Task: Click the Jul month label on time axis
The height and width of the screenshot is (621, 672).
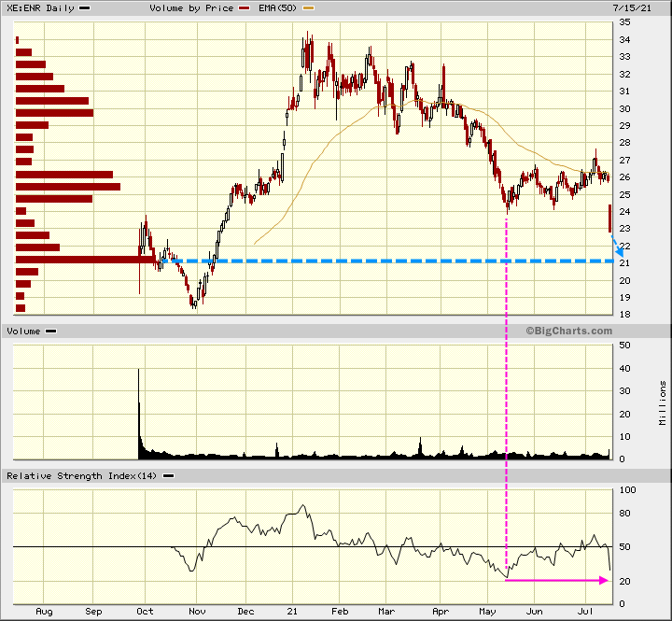Action: tap(585, 612)
